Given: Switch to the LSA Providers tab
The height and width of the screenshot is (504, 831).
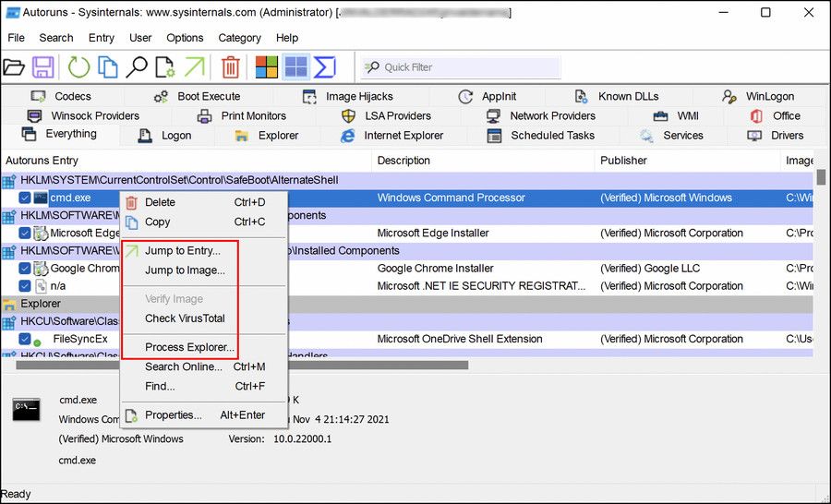Looking at the screenshot, I should click(386, 116).
